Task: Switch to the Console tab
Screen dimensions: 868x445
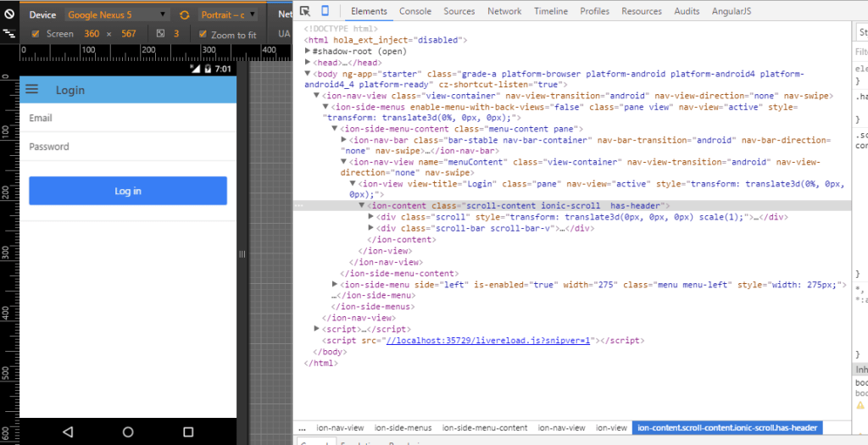Action: click(x=415, y=11)
